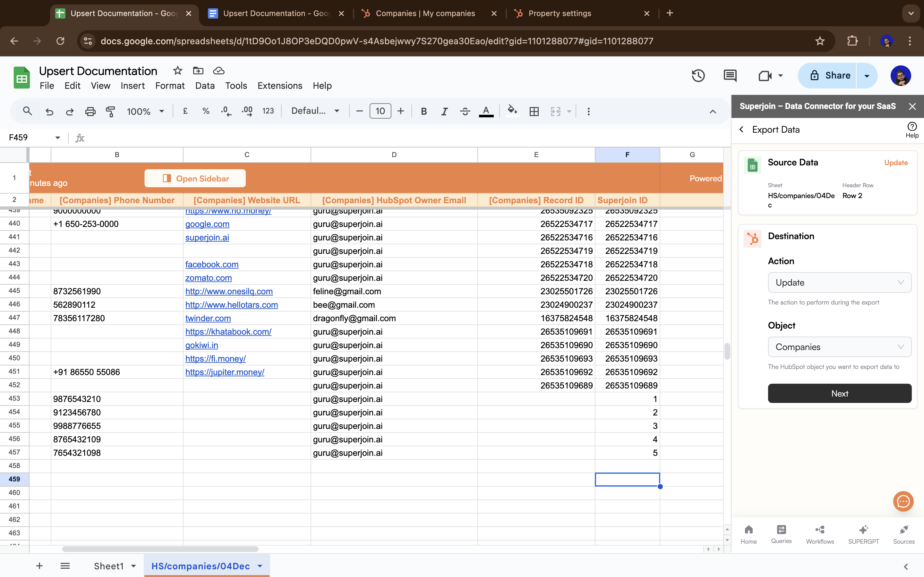Open version history clock icon
The height and width of the screenshot is (577, 924).
click(x=698, y=76)
